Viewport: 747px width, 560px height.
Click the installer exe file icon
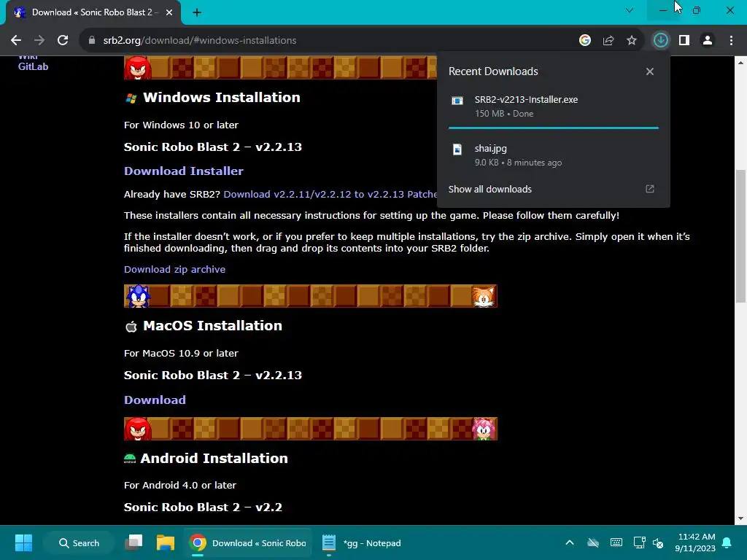coord(457,101)
